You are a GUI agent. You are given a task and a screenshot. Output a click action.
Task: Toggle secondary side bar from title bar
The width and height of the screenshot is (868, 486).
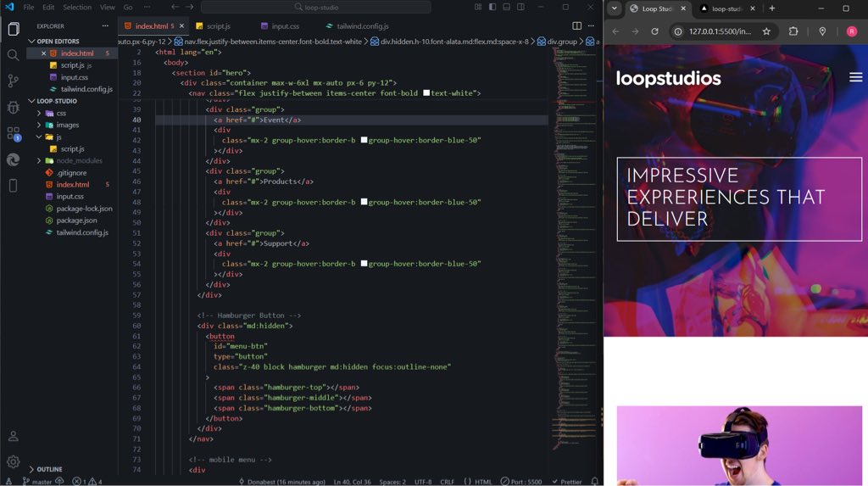coord(521,7)
